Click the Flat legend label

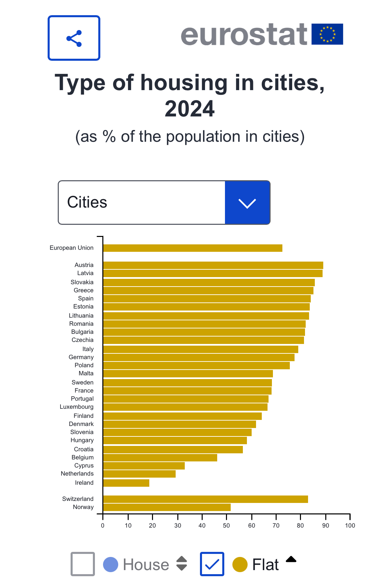click(x=265, y=564)
